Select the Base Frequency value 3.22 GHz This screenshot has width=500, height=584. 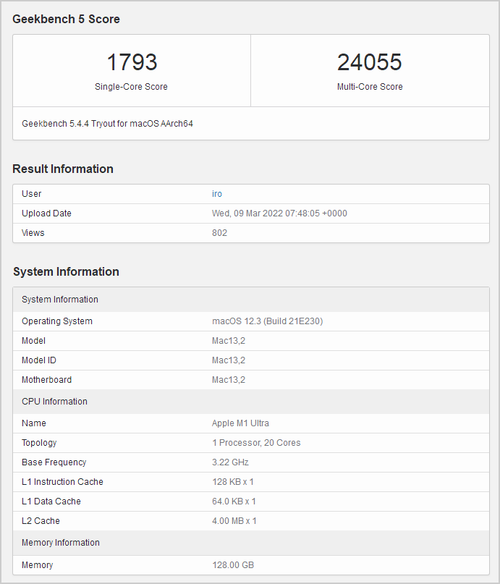(x=230, y=462)
